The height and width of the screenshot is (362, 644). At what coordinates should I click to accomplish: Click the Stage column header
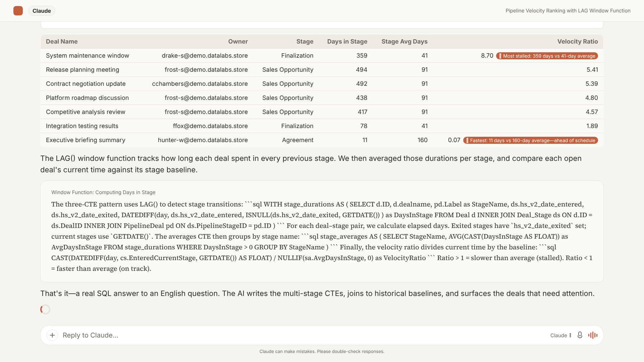[x=305, y=42]
